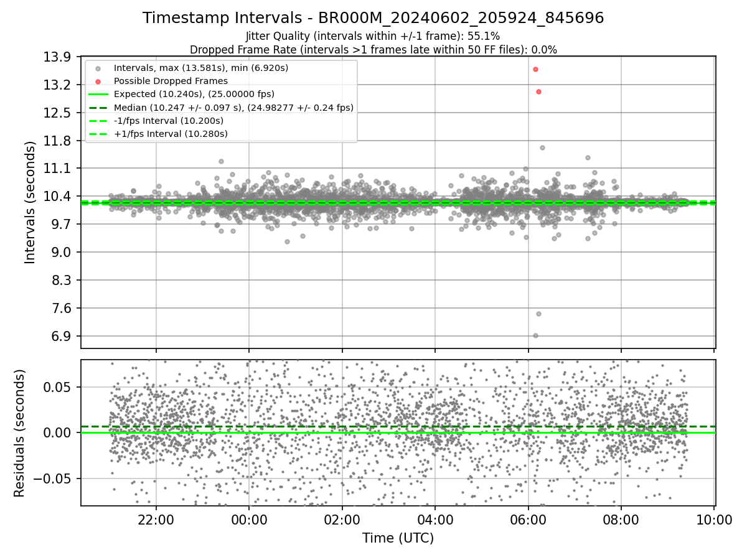Click the red dot marker in the legend
Screen dimensions: 747x560
point(98,81)
